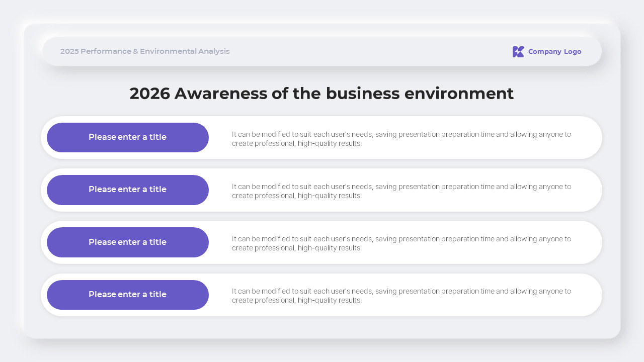Click the description text in the first row

pos(401,139)
